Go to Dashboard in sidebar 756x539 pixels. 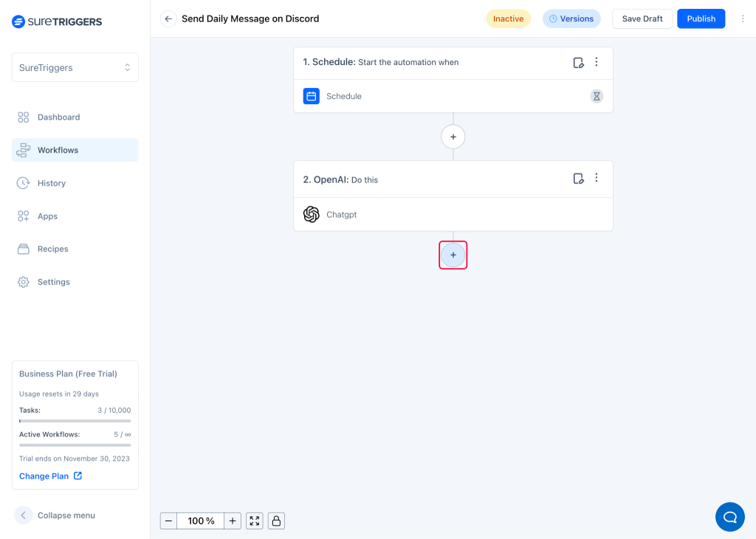pyautogui.click(x=58, y=117)
